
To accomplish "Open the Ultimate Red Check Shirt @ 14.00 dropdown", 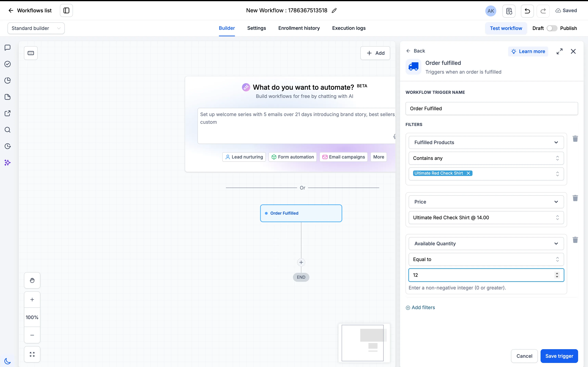I will (486, 218).
